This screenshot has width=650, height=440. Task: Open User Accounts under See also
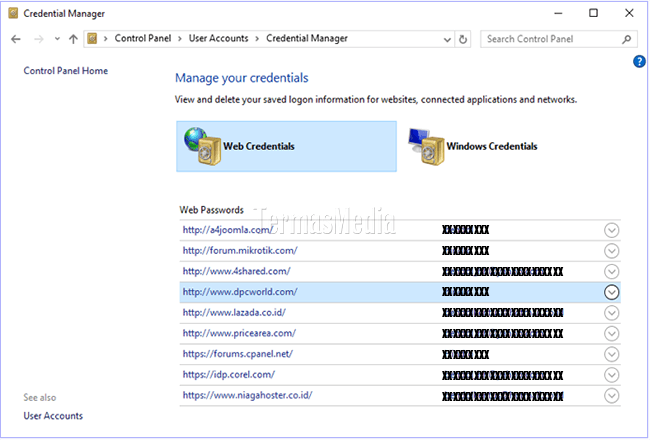pos(53,416)
